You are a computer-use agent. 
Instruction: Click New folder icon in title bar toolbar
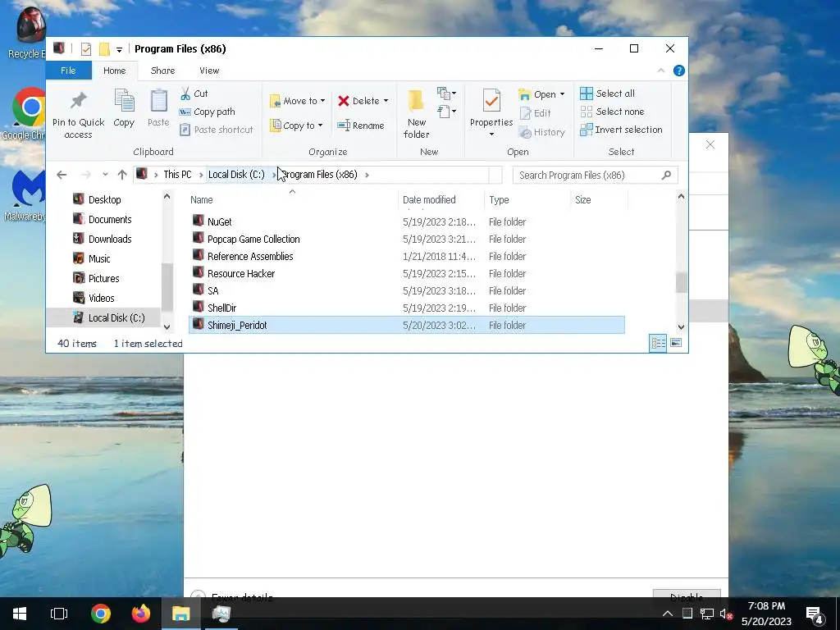coord(104,49)
